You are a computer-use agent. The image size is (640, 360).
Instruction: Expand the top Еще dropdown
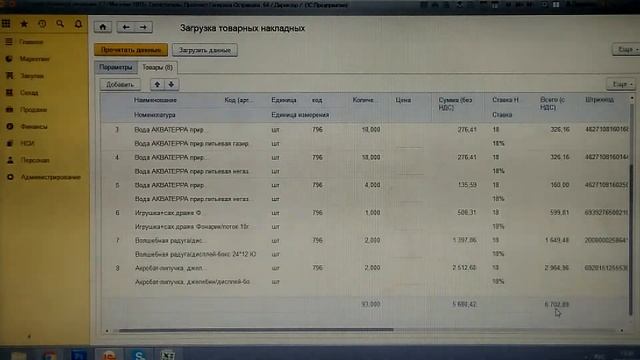click(x=627, y=50)
